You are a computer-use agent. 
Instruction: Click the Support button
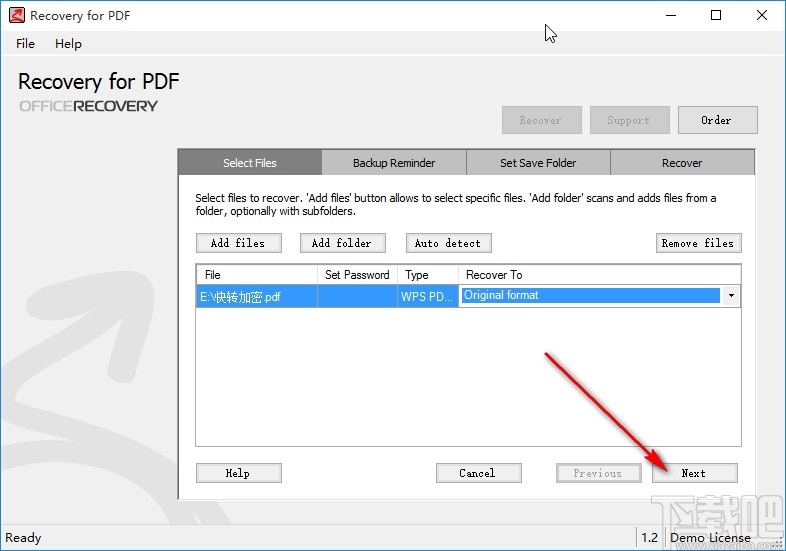pos(629,120)
